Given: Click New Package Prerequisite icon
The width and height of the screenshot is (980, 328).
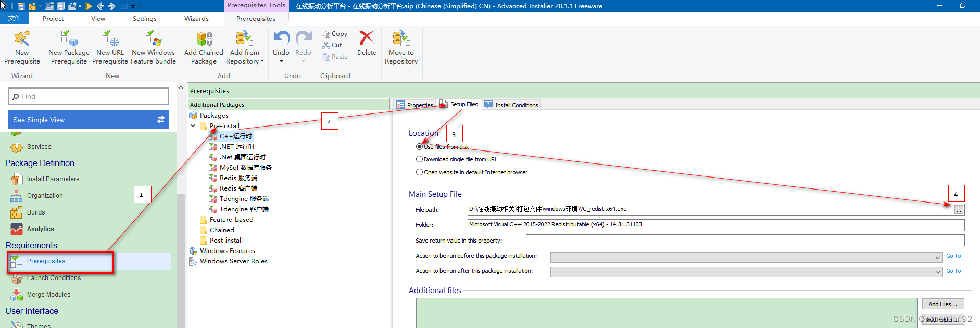Looking at the screenshot, I should point(69,47).
